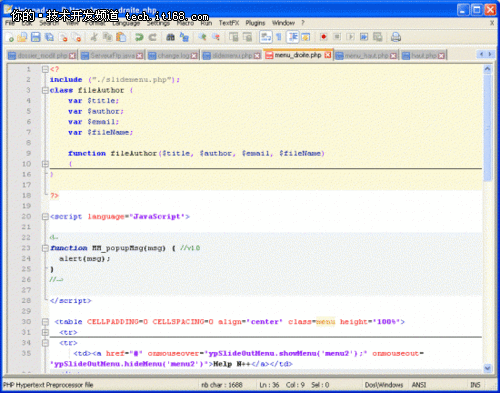The width and height of the screenshot is (500, 393).
Task: Open the TextFX menu
Action: [x=229, y=23]
